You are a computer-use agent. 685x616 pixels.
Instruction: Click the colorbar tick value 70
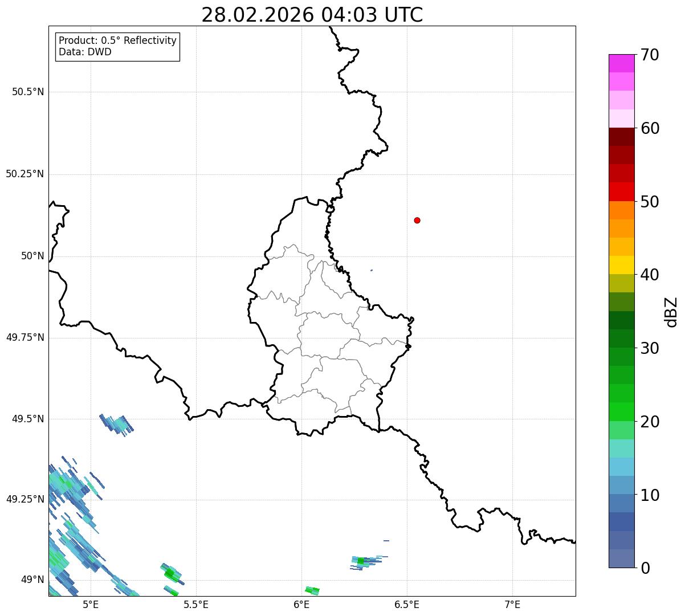pos(650,55)
